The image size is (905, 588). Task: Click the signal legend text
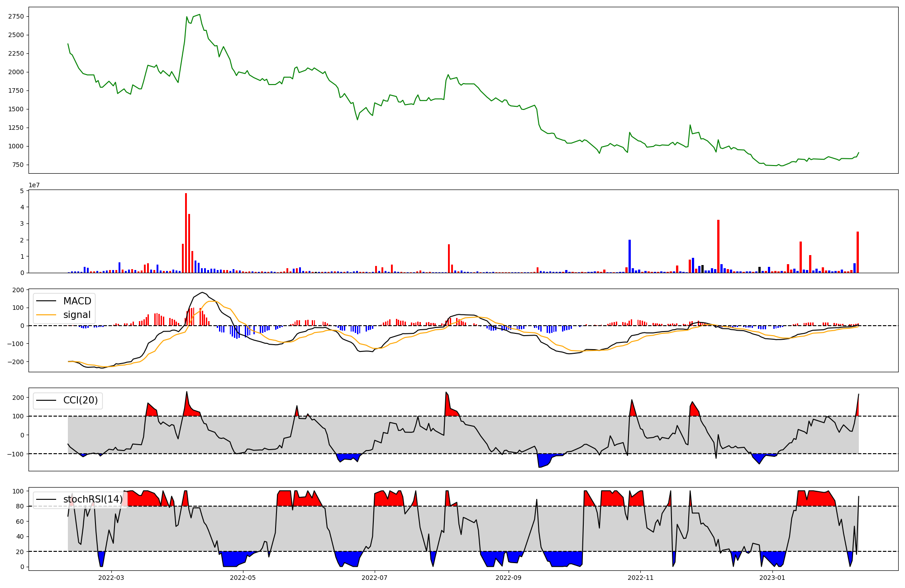pos(77,315)
